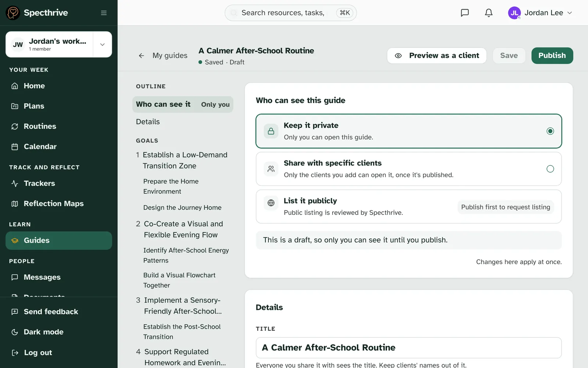Select the Keep it private radio button
Screen dimensions: 588x368
(550, 131)
